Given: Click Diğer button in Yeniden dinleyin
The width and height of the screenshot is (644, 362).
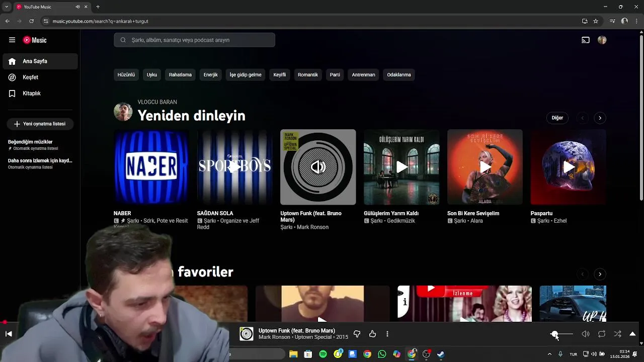Looking at the screenshot, I should 557,118.
